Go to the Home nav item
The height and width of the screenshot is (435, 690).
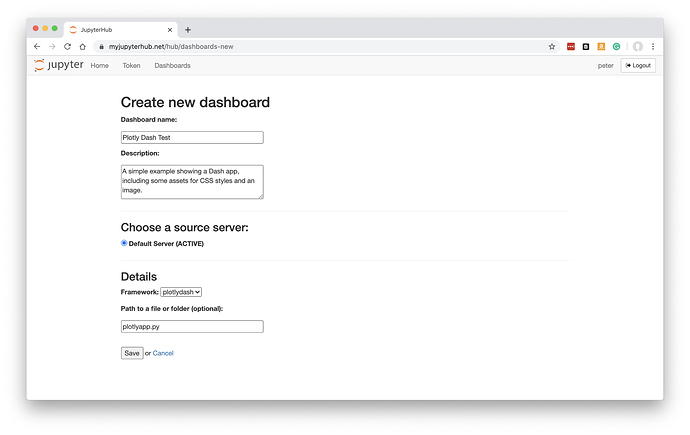pyautogui.click(x=99, y=66)
